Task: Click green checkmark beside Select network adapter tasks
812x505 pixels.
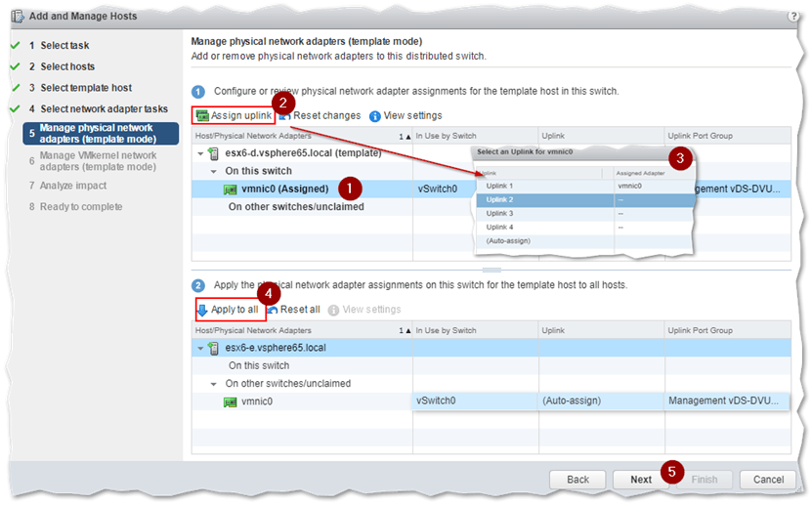Action: pos(15,109)
